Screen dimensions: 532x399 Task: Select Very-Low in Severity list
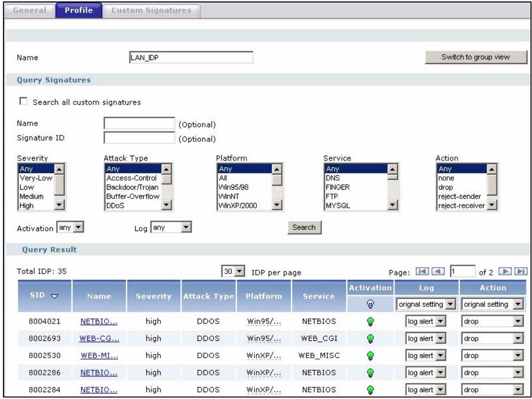[36, 178]
